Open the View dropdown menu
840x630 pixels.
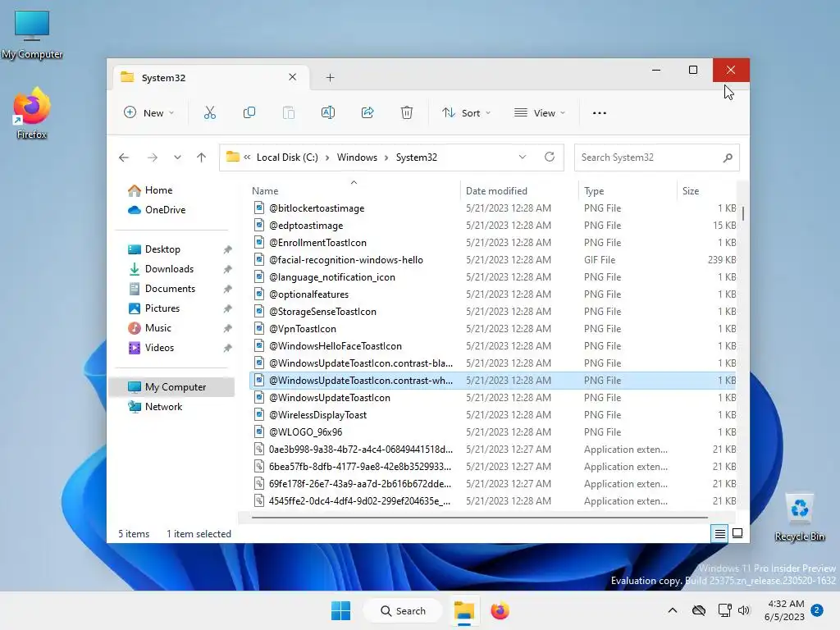[540, 112]
